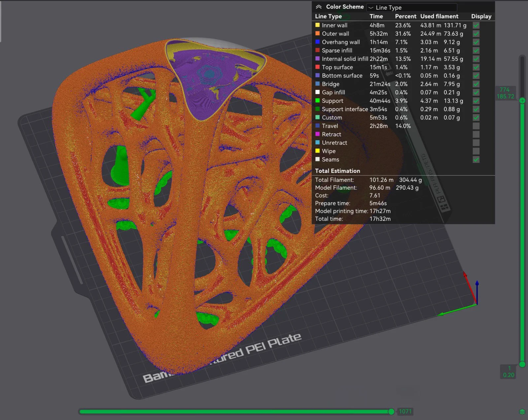Enable Retract display checkbox
This screenshot has height=420, width=528.
(x=476, y=134)
